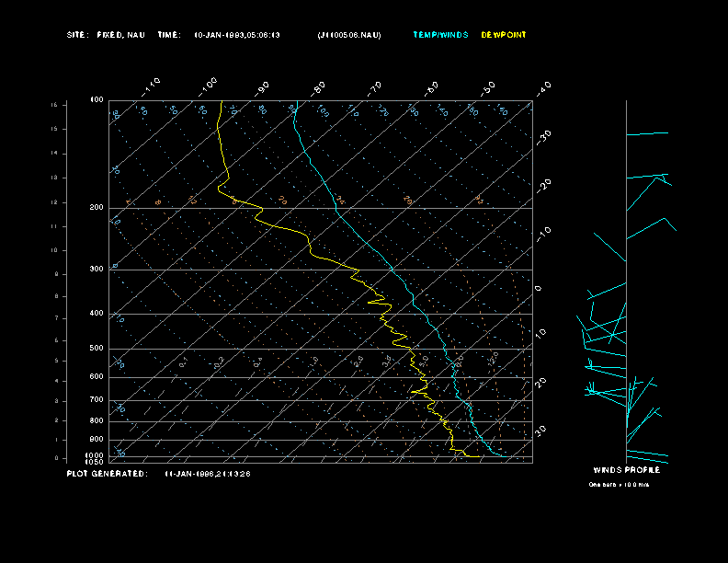Screen dimensions: 728x563
Task: Click the 0 temperature label on right axis
Action: click(539, 288)
